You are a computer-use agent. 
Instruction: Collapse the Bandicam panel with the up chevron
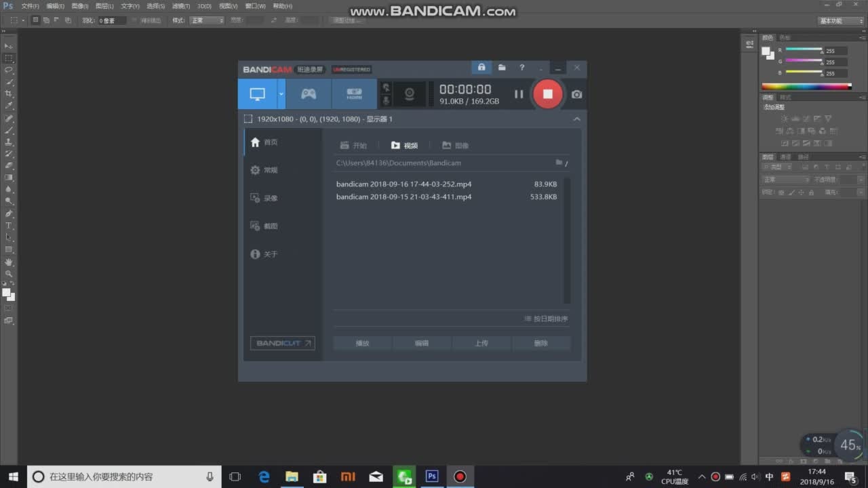coord(577,119)
